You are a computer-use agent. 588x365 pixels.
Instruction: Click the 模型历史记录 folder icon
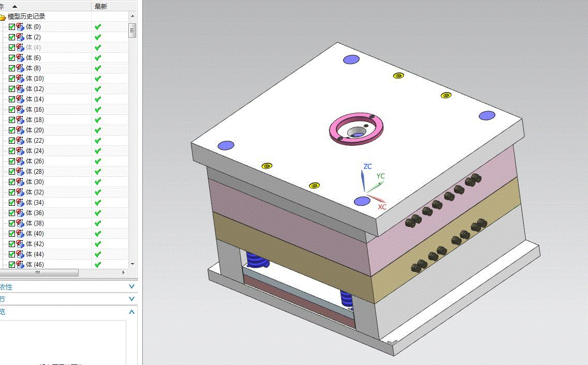[3, 17]
